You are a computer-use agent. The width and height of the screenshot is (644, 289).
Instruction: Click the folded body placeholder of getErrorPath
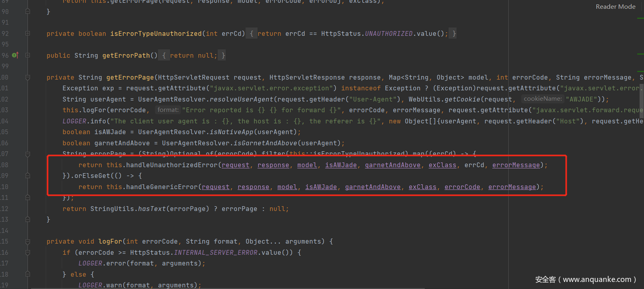coord(193,55)
